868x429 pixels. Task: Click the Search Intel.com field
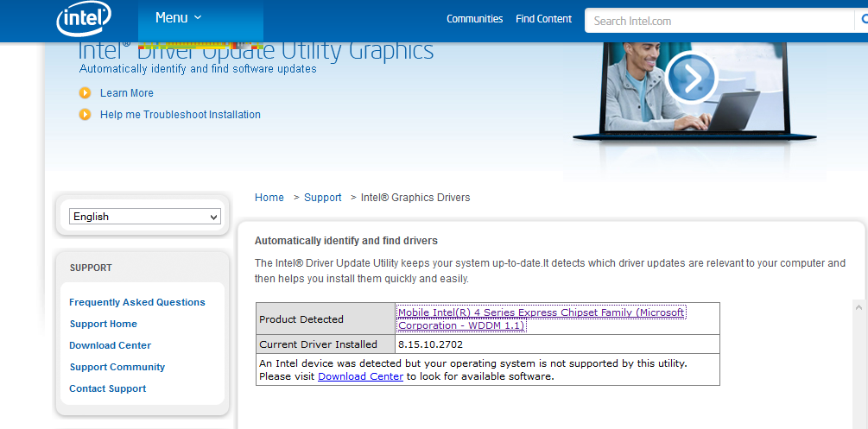tap(719, 21)
